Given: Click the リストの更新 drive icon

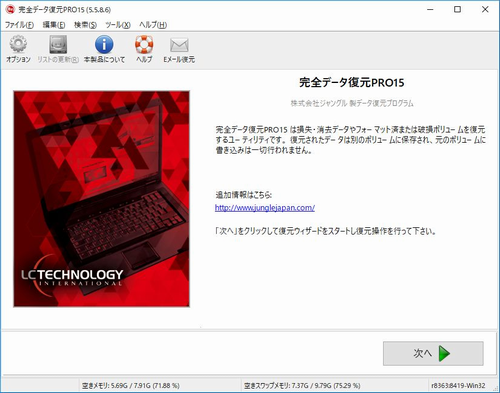Looking at the screenshot, I should click(x=58, y=44).
